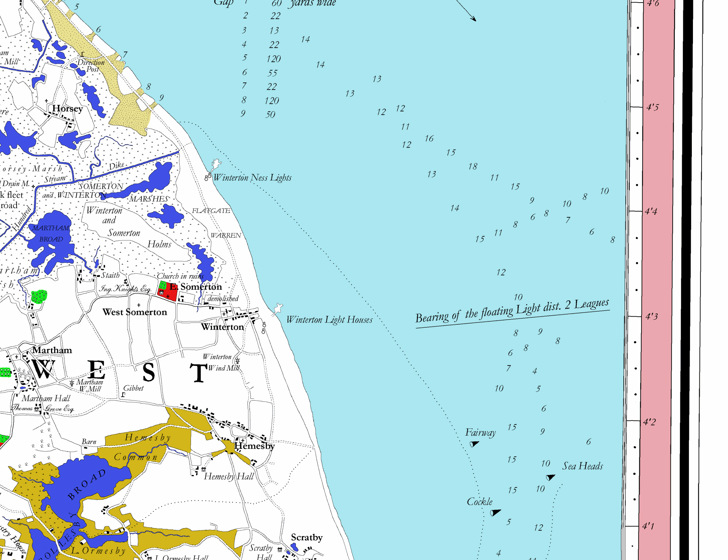This screenshot has height=560, width=728.
Task: Click the Gibbet symbol
Action: tap(124, 394)
